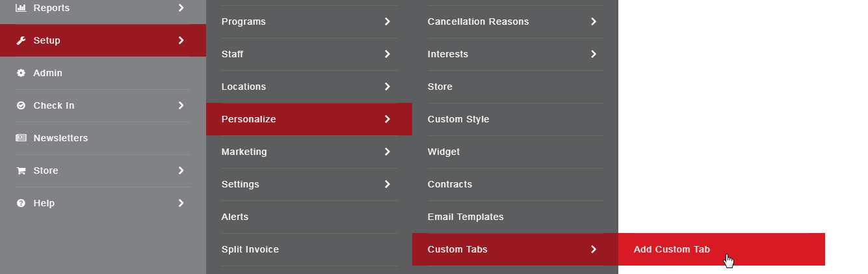
Task: Choose the Widget menu entry
Action: click(x=443, y=152)
